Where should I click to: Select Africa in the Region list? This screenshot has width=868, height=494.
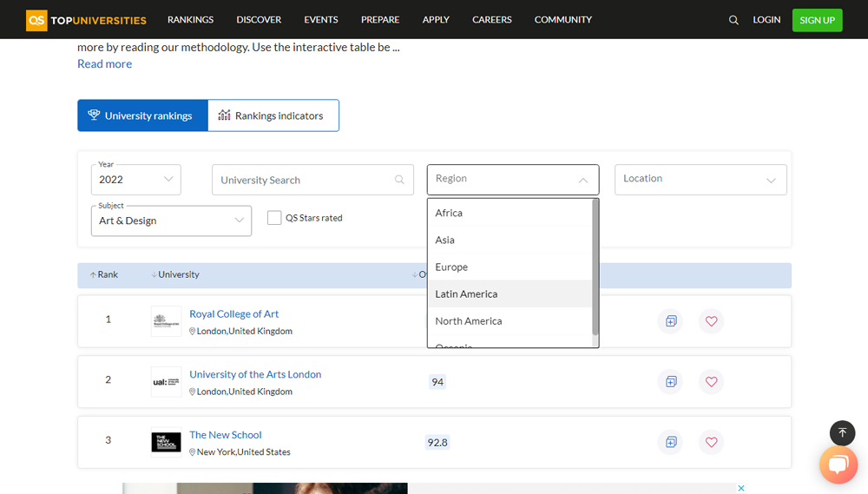(510, 213)
